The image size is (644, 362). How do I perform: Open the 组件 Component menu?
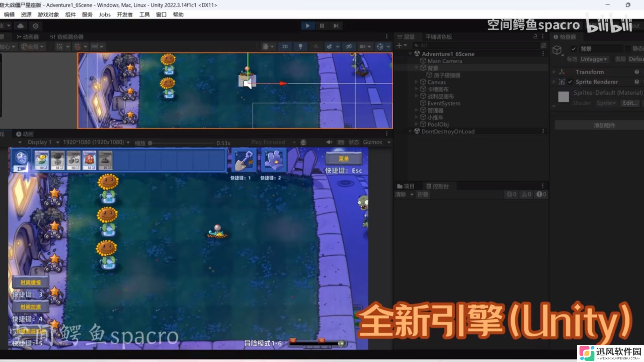point(70,14)
